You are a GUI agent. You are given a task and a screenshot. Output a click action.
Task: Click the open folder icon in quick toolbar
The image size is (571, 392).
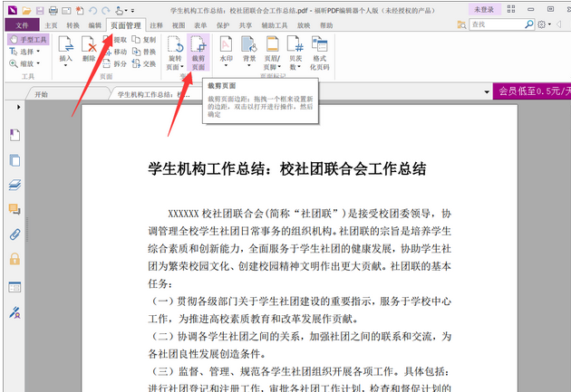26,11
